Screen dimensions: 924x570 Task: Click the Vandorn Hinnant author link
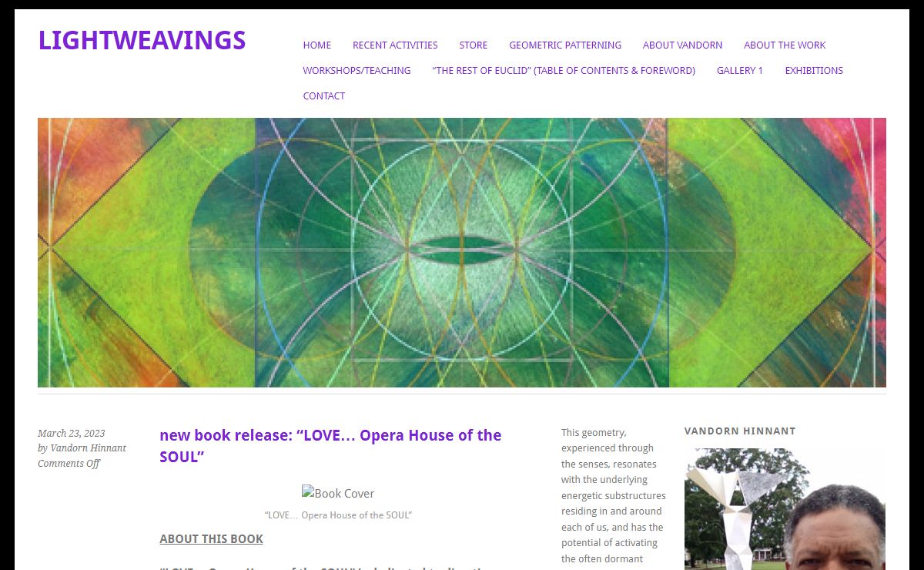click(x=88, y=448)
